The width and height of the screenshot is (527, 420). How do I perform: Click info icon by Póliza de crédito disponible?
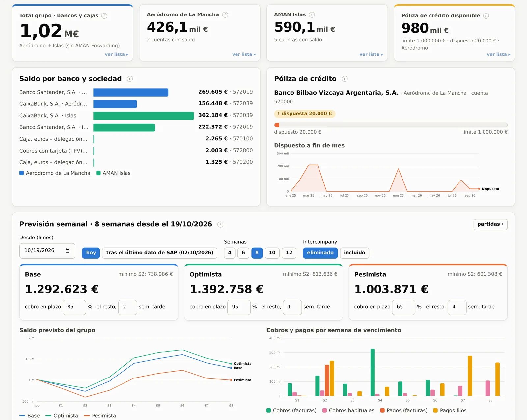tap(486, 16)
